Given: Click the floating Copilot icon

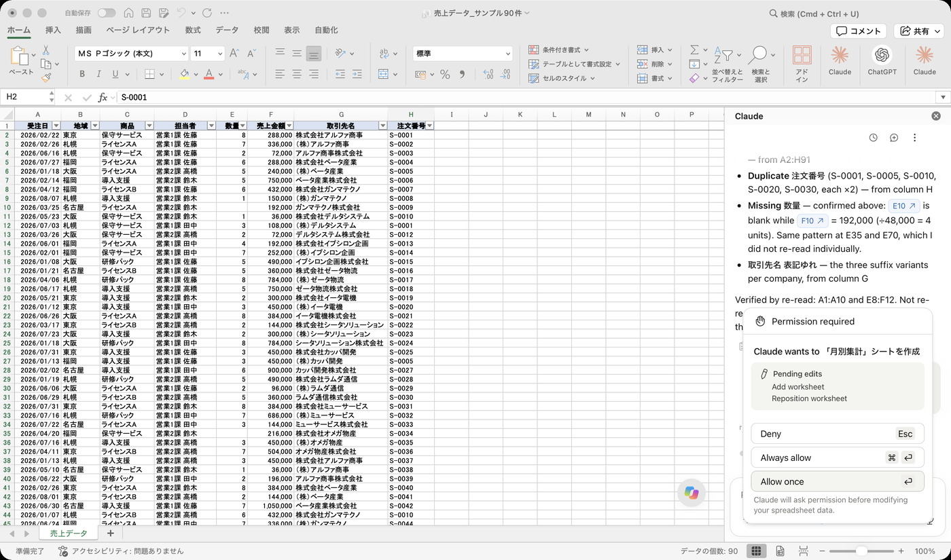Looking at the screenshot, I should click(x=692, y=493).
